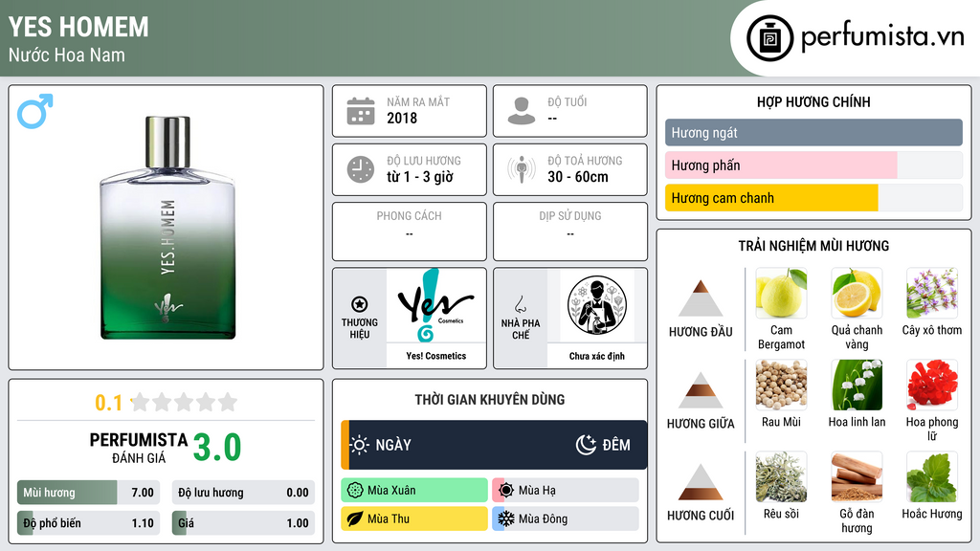
Task: Click the Cam Bergamot note thumbnail
Action: 781,293
